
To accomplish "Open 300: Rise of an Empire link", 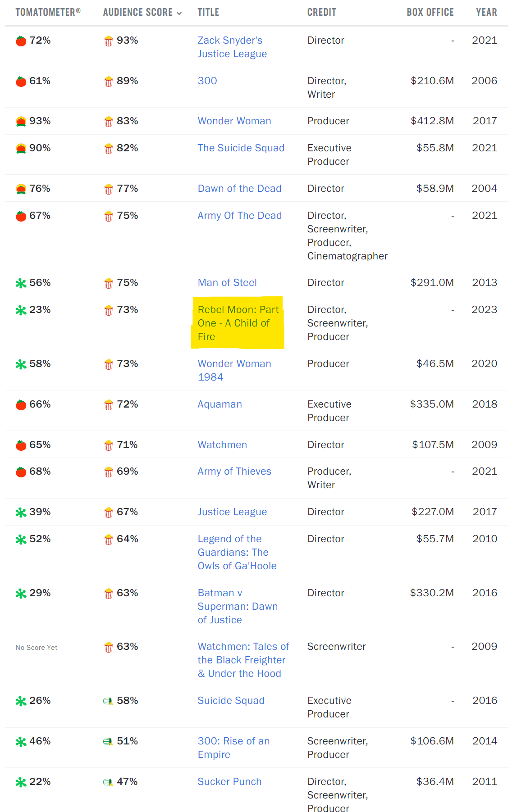I will tap(233, 748).
